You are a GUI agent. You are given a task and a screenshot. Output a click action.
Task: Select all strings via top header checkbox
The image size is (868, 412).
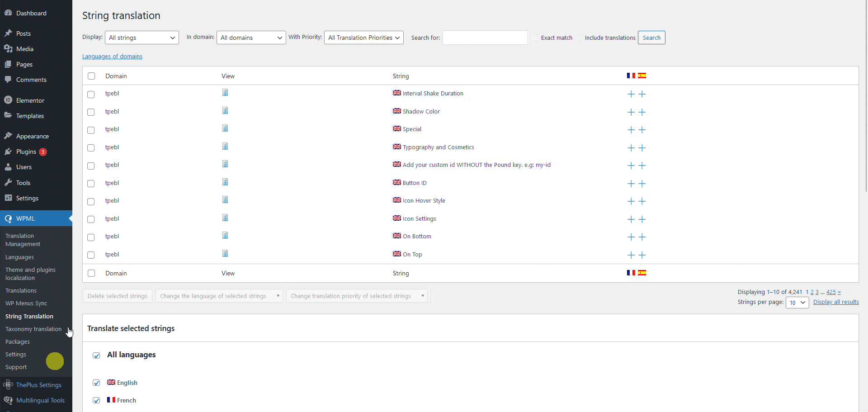[91, 76]
